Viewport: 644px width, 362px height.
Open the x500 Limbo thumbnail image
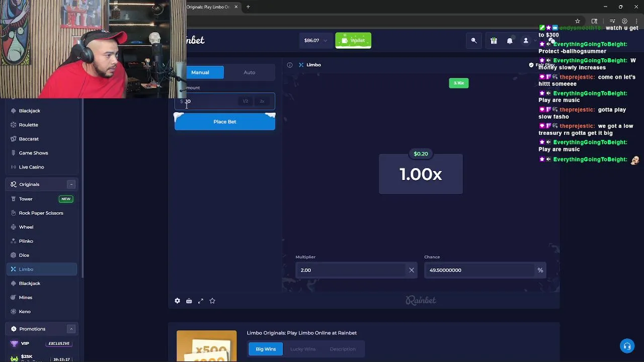[206, 346]
